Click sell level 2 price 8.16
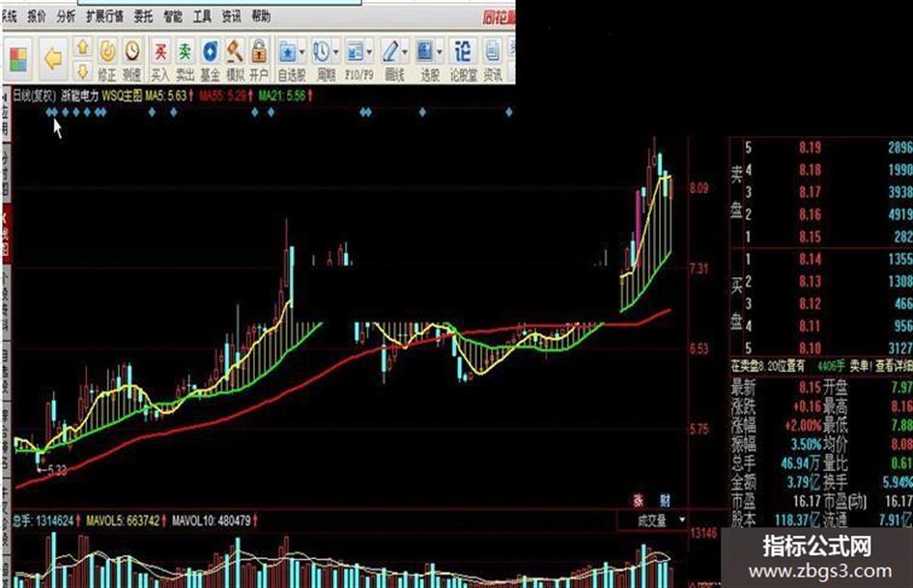This screenshot has width=913, height=588. (x=810, y=214)
